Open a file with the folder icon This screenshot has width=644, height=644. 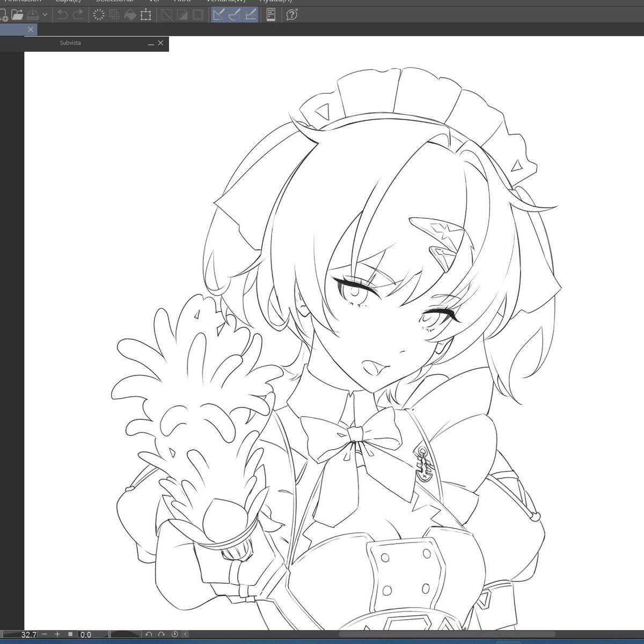point(17,15)
